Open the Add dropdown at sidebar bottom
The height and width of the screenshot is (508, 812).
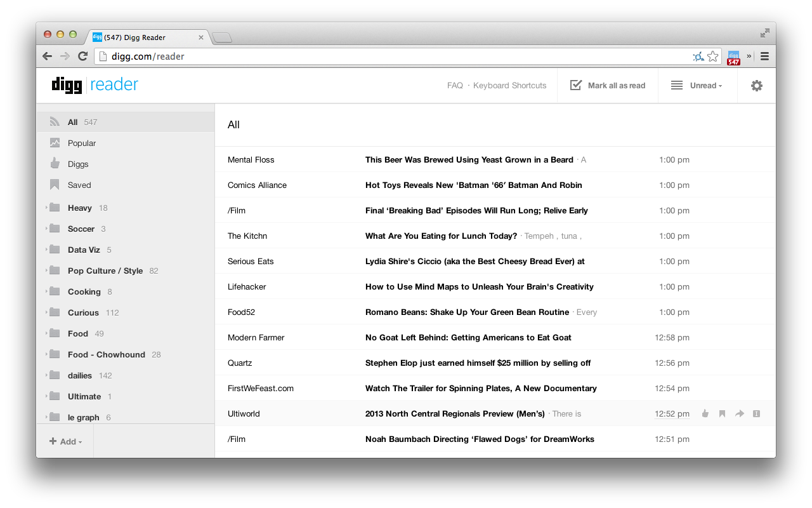(65, 441)
